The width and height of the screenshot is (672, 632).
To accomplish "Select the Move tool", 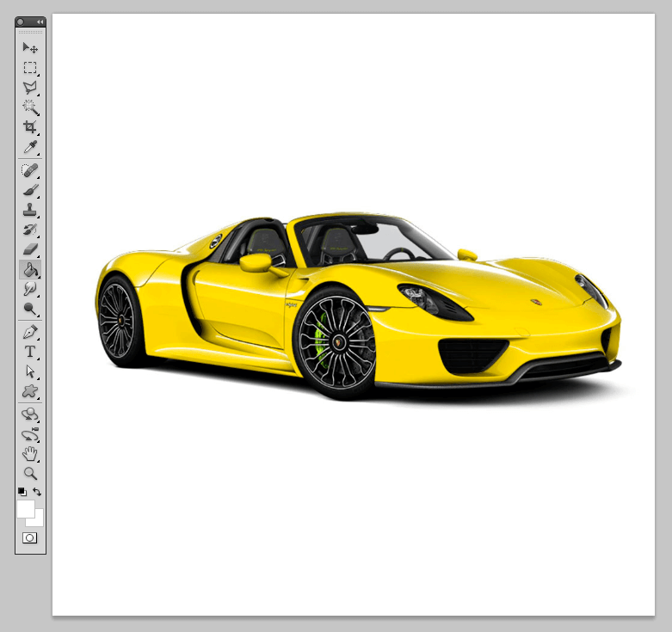I will (30, 48).
